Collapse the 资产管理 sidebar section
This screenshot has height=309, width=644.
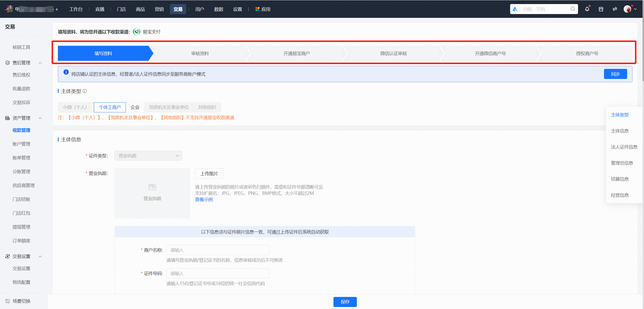[x=40, y=118]
